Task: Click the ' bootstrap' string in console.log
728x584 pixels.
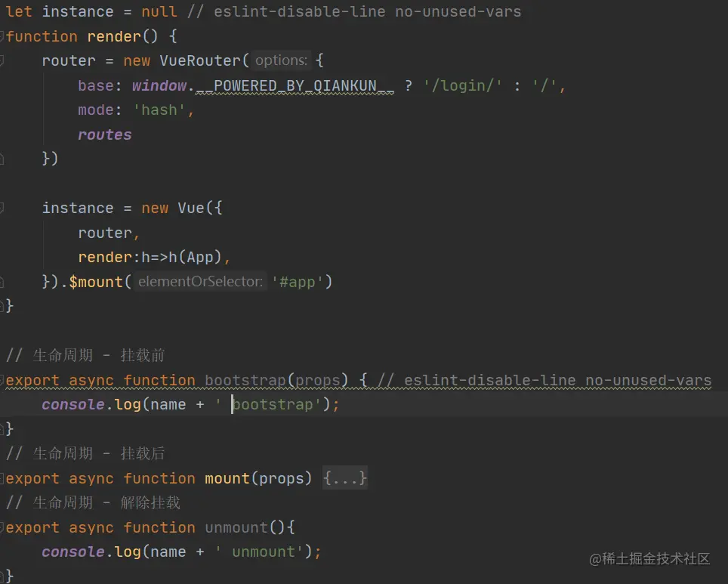Action: [268, 405]
